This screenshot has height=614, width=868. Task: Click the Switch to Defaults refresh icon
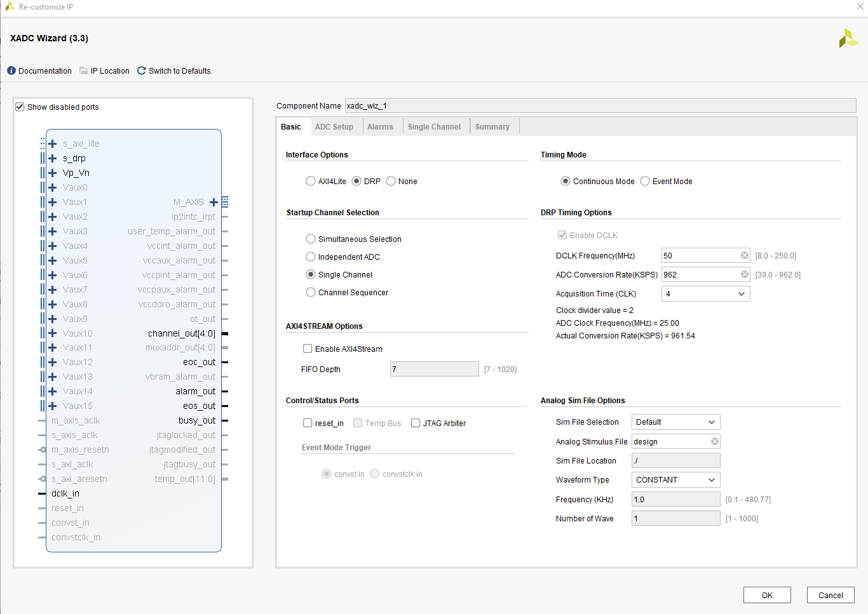(142, 70)
